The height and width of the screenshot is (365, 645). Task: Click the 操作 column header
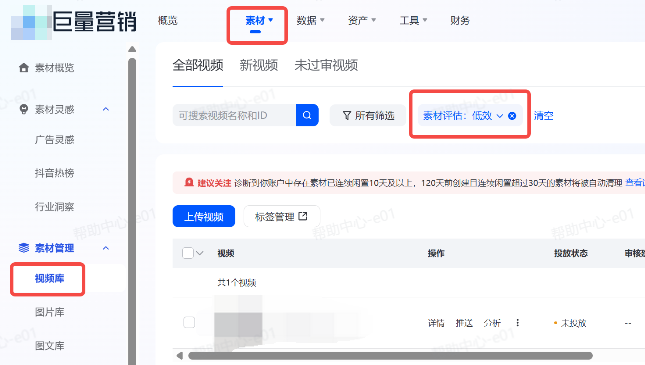pyautogui.click(x=436, y=253)
